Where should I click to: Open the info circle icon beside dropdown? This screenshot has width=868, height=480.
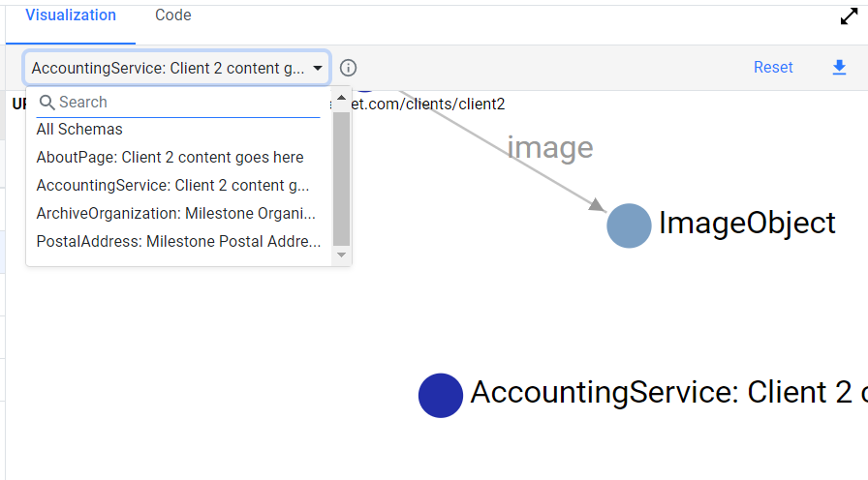click(348, 68)
